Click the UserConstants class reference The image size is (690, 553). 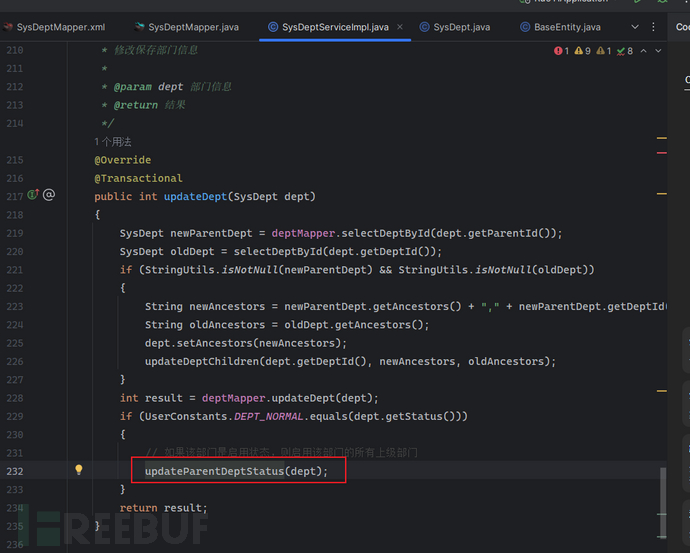point(186,417)
